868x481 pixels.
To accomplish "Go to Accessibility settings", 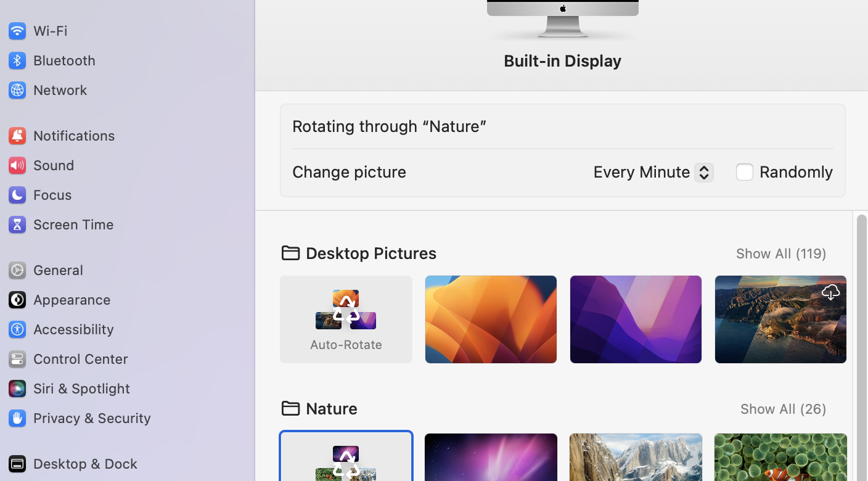I will click(60, 329).
